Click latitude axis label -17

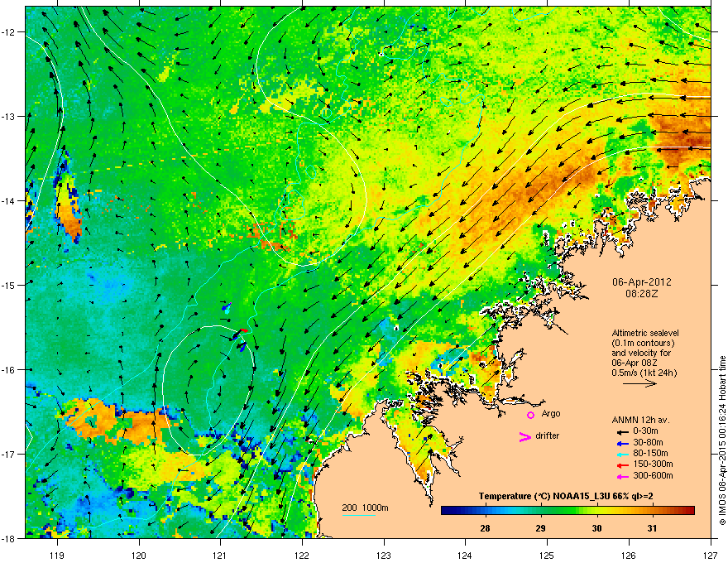pyautogui.click(x=8, y=454)
